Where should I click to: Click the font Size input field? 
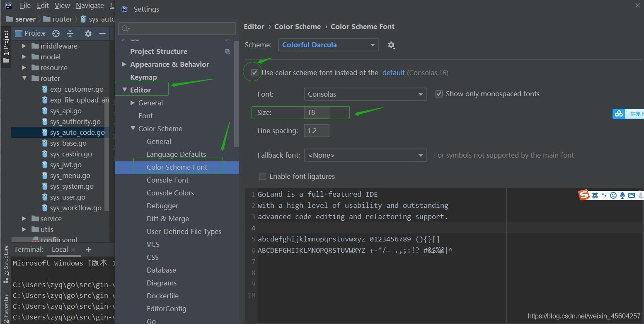[316, 112]
